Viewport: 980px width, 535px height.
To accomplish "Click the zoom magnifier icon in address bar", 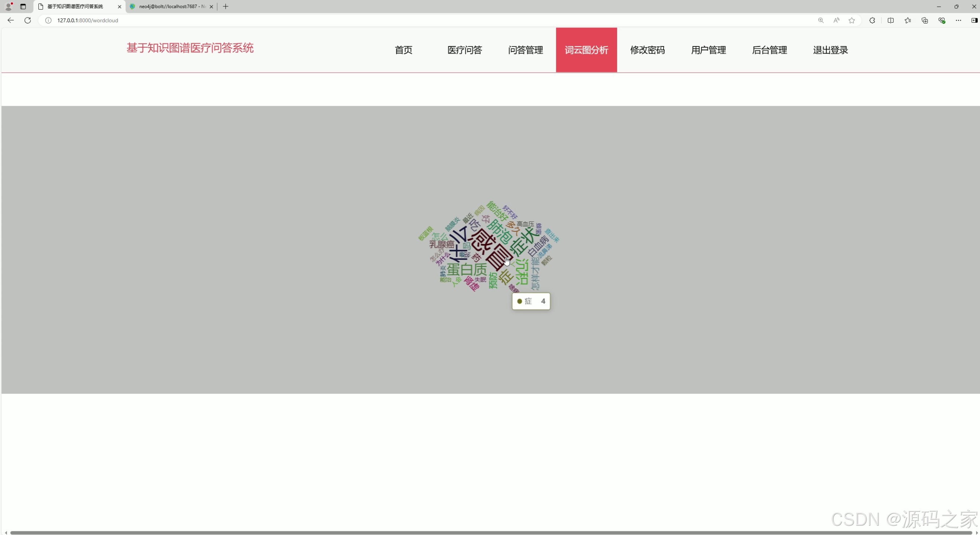I will (x=821, y=20).
